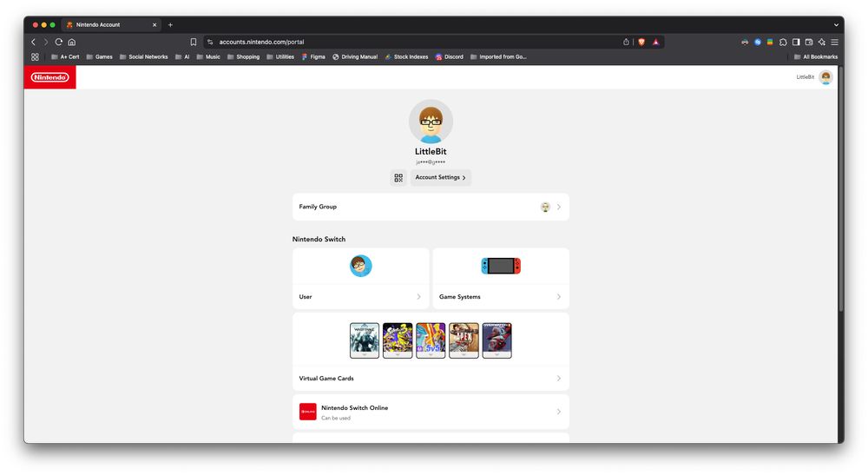Open the Discord bookmark

(450, 57)
